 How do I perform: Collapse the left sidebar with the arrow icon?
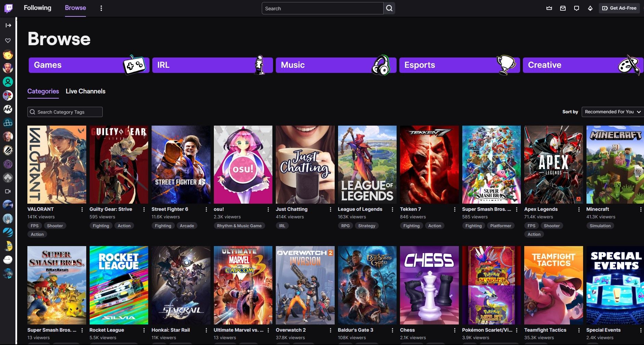point(8,25)
